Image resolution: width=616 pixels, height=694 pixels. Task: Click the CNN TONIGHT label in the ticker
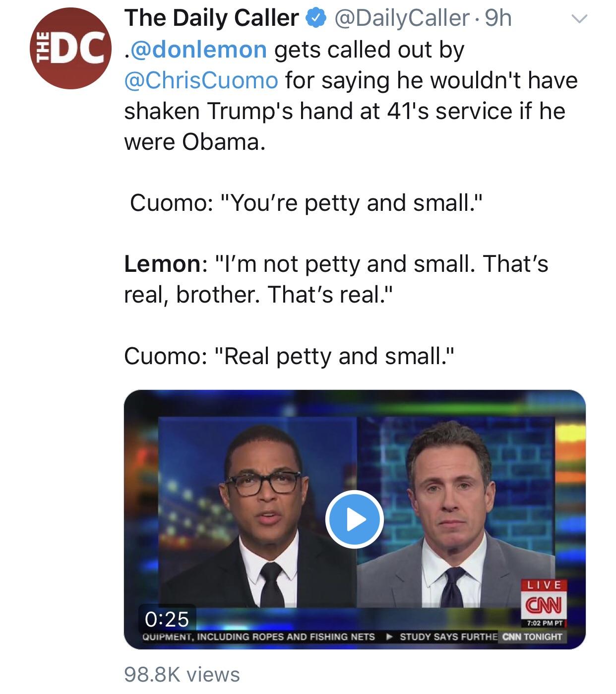click(x=532, y=636)
